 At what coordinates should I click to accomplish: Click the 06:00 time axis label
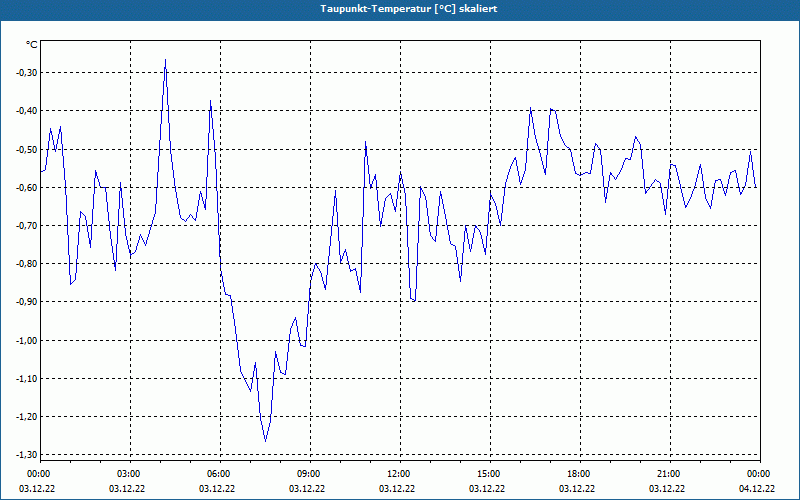(x=219, y=474)
